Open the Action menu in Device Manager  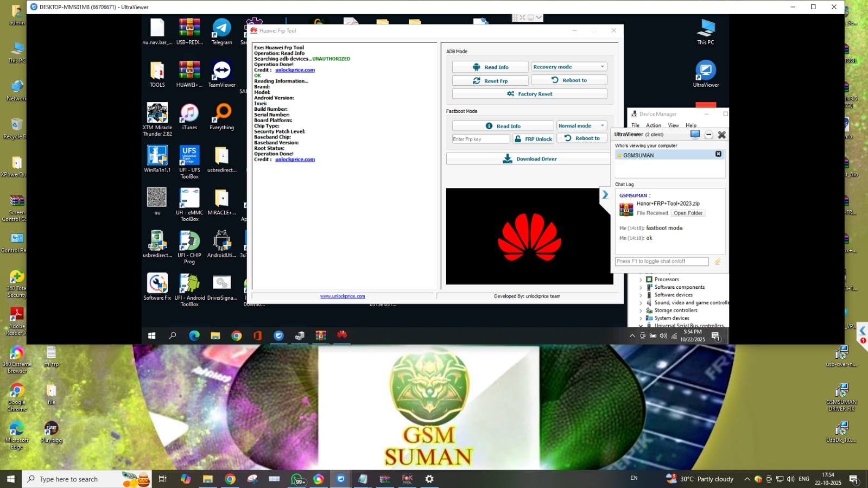pos(654,125)
